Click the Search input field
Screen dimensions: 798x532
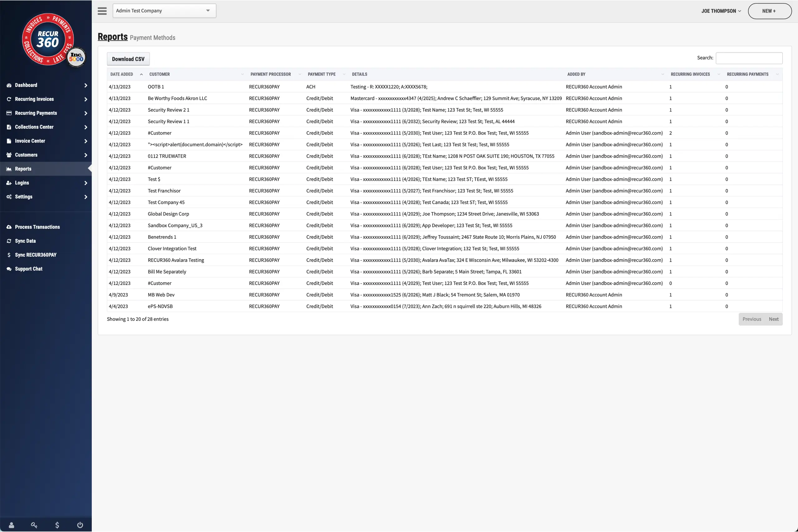[749, 58]
